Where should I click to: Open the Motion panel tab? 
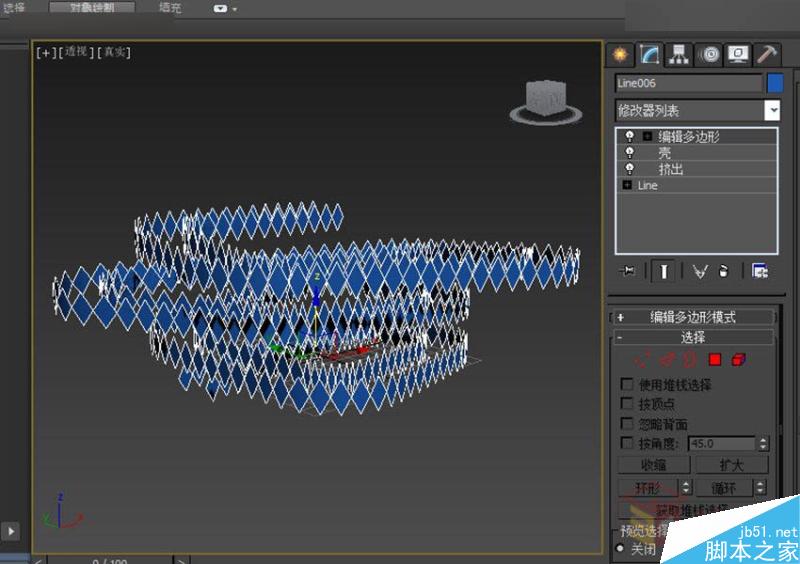709,54
